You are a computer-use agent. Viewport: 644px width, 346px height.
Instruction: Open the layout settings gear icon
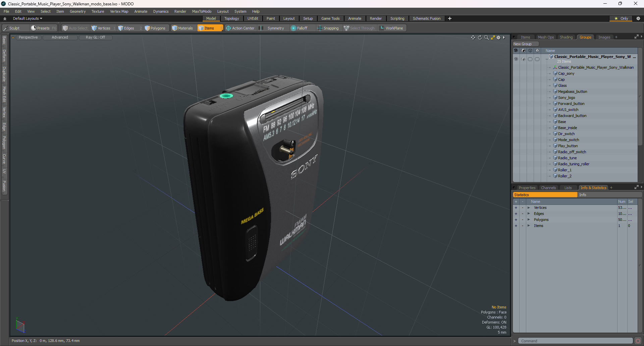tap(638, 18)
